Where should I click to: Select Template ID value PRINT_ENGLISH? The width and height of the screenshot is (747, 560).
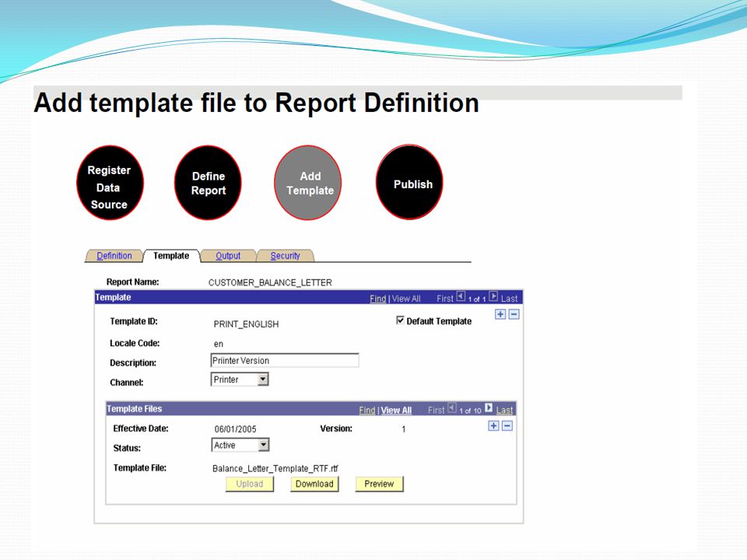coord(246,324)
